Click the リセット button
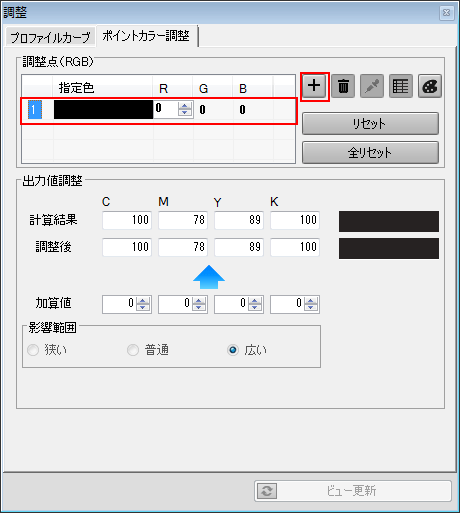 click(x=370, y=124)
